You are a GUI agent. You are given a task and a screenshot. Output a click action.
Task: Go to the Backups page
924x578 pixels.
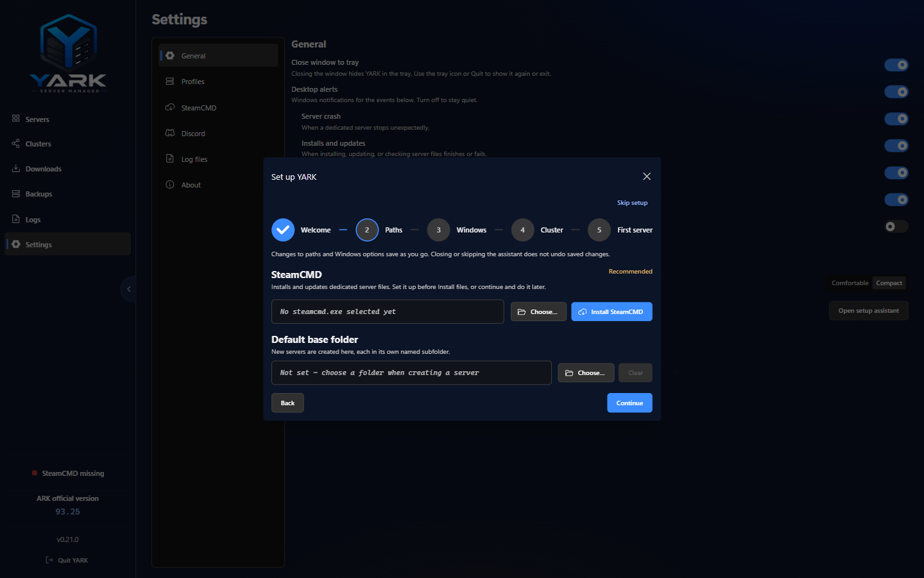coord(67,193)
